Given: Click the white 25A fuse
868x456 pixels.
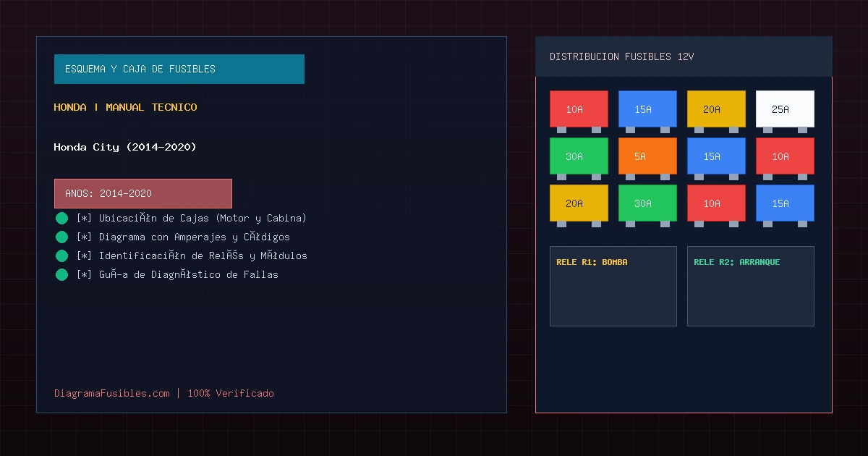Looking at the screenshot, I should (x=785, y=109).
